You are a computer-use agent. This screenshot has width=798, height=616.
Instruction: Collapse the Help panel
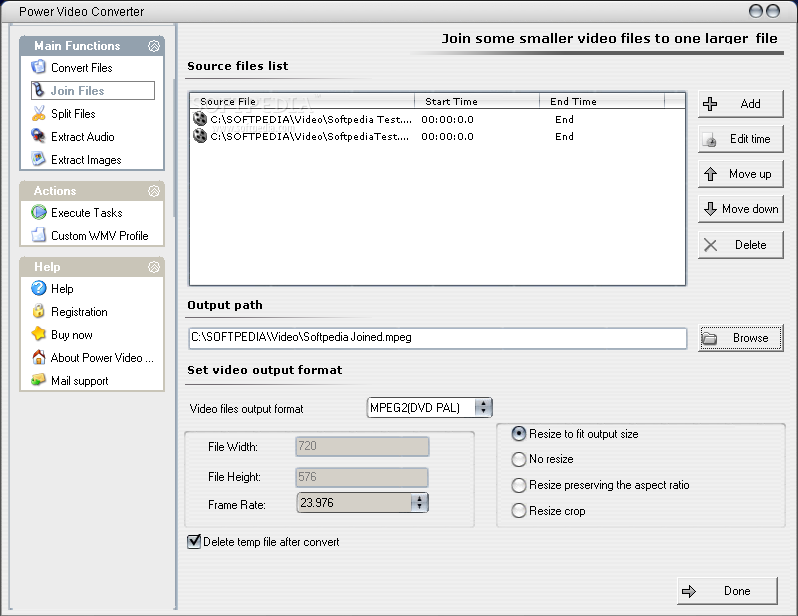154,267
